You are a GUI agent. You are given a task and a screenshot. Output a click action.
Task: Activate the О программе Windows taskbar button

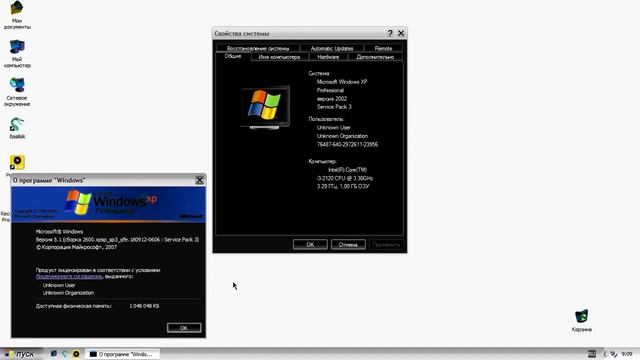122,354
